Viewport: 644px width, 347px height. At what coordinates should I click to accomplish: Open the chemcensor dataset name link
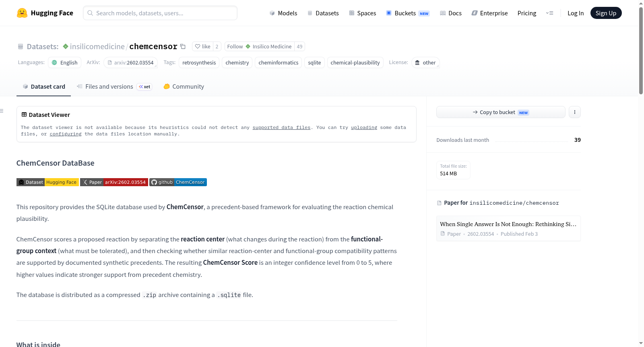tap(153, 46)
